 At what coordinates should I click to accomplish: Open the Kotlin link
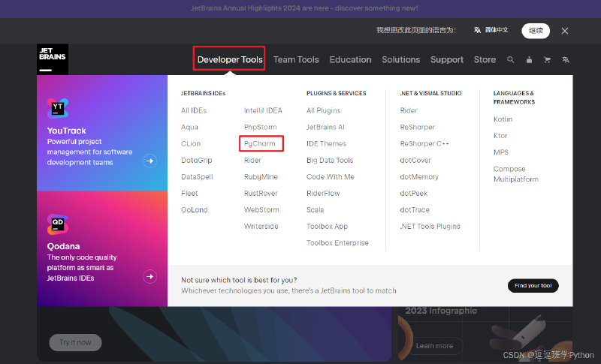tap(503, 119)
